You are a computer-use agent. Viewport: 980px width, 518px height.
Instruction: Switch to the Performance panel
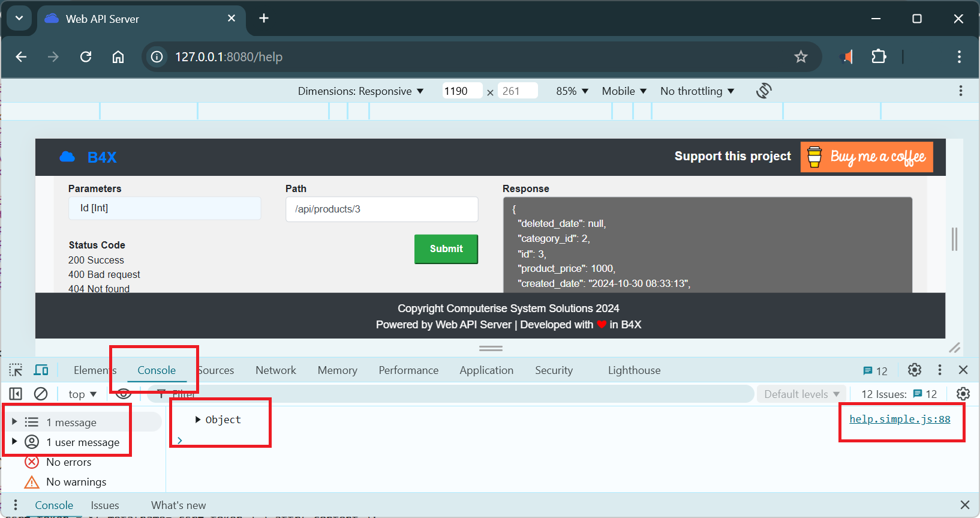[408, 370]
